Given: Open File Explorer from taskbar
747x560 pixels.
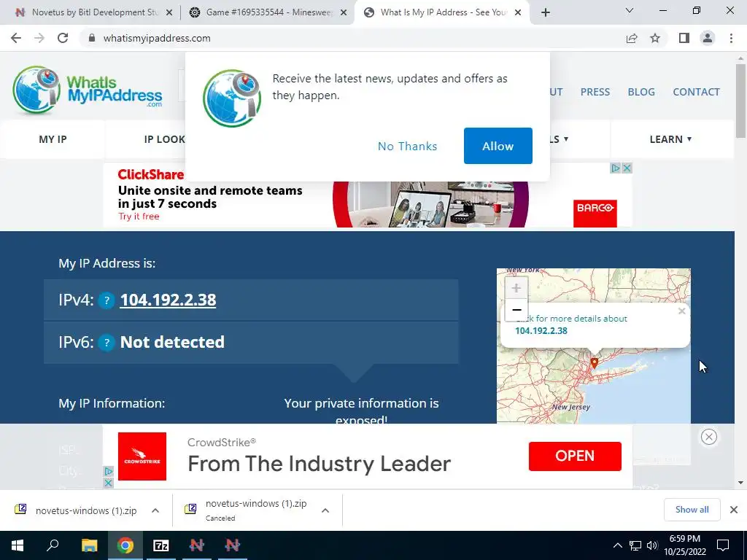Looking at the screenshot, I should click(89, 545).
